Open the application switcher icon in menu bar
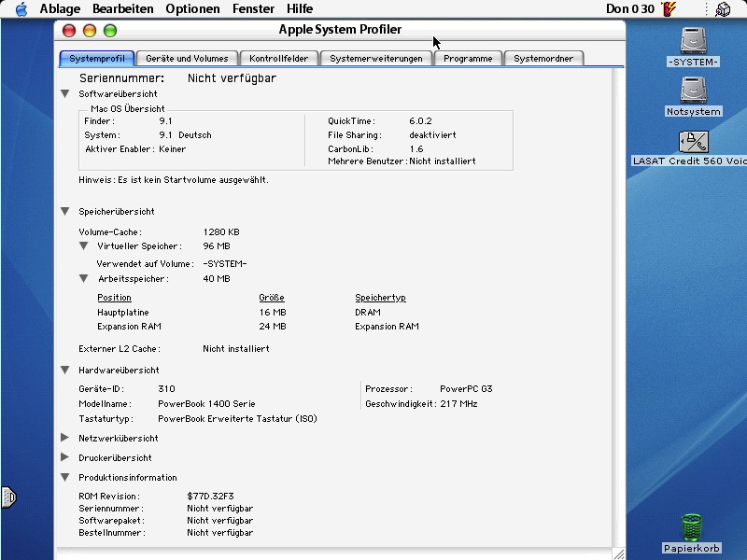Image resolution: width=747 pixels, height=560 pixels. click(723, 9)
